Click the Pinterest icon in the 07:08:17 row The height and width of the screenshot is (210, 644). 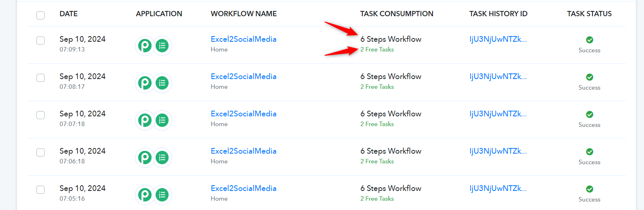[x=145, y=83]
